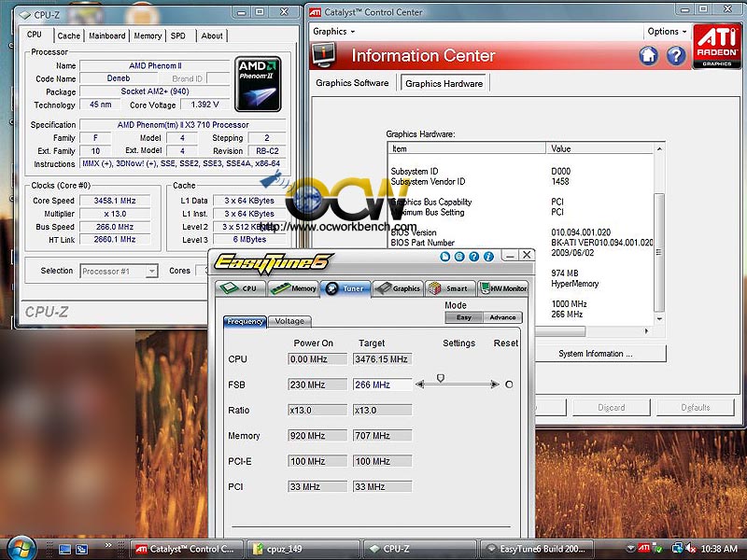Viewport: 747px width, 560px height.
Task: Click the AMD Phenom II logo
Action: tap(258, 84)
